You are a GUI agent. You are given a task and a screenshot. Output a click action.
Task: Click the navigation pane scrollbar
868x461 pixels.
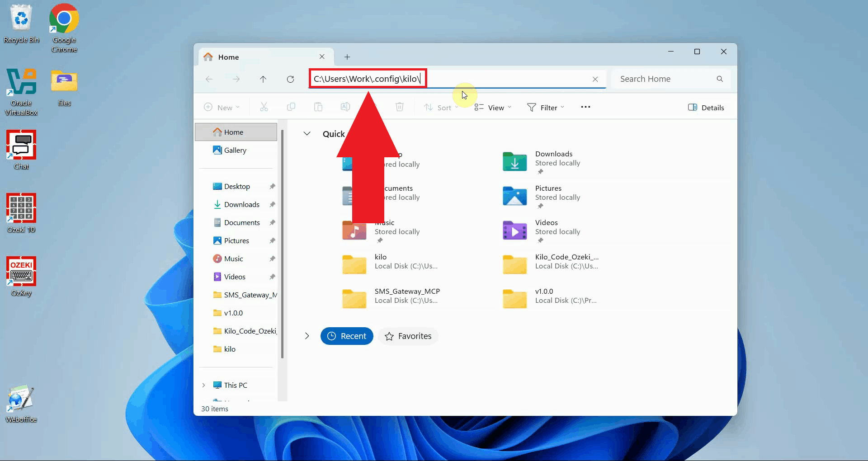[x=282, y=244]
